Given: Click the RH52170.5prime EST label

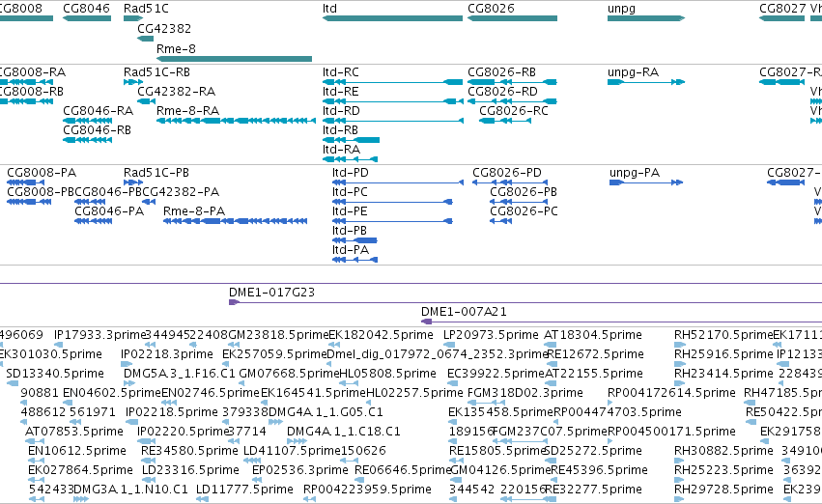Looking at the screenshot, I should point(723,335).
